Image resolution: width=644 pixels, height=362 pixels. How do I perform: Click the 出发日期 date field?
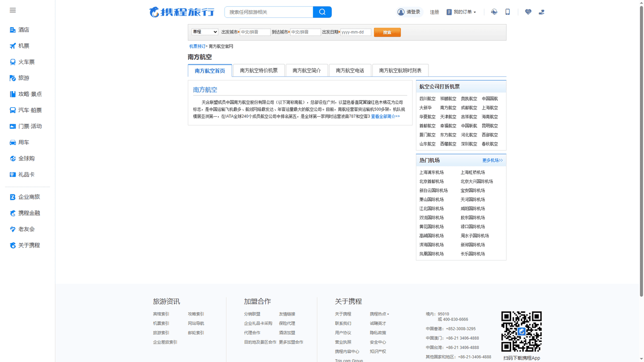click(356, 32)
